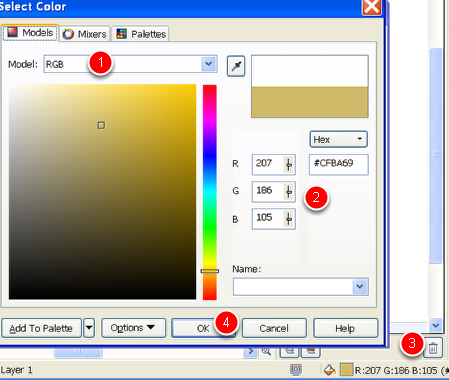This screenshot has width=449, height=380.
Task: Click the hex value #CFBA69 field
Action: tap(339, 164)
